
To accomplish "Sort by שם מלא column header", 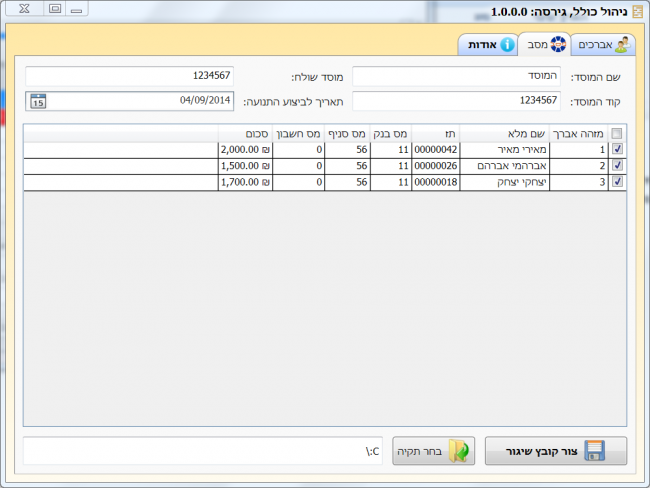I will pyautogui.click(x=504, y=134).
